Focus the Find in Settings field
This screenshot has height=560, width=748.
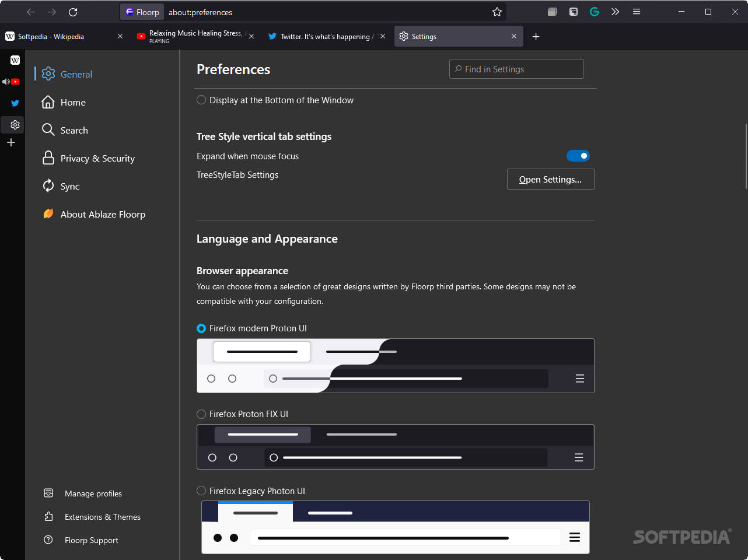516,69
